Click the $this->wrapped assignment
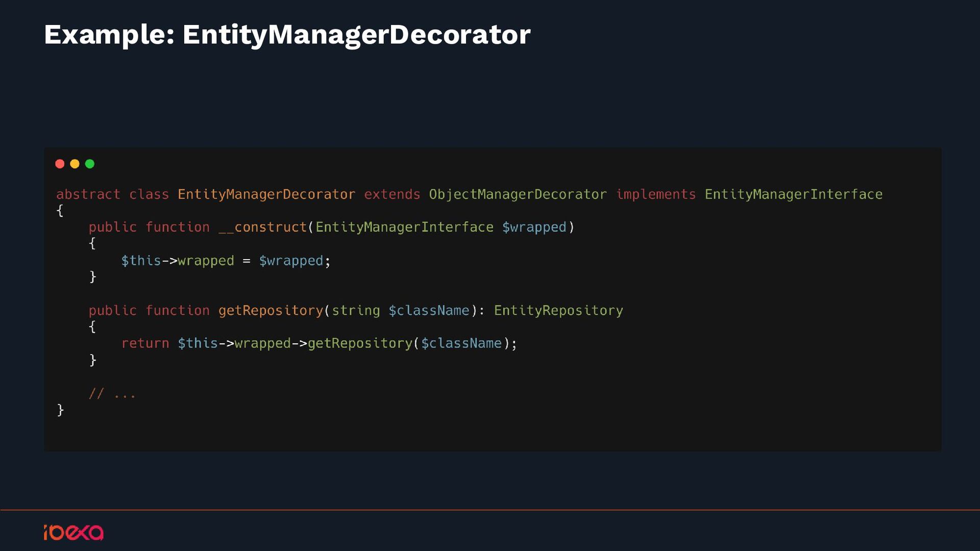The height and width of the screenshot is (551, 980). coord(177,261)
